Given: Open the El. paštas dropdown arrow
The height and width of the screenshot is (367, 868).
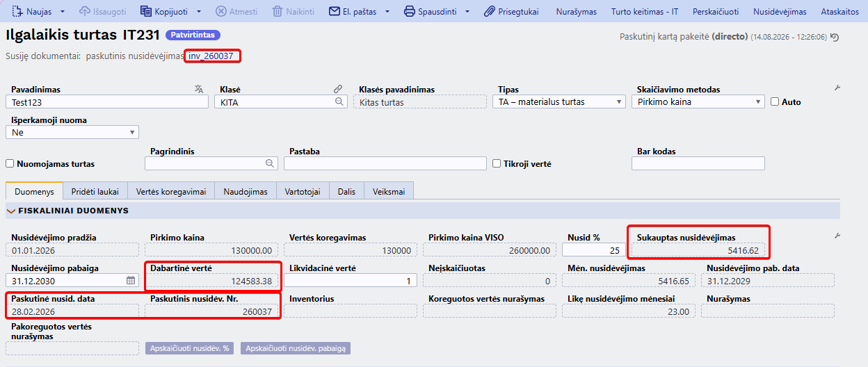Looking at the screenshot, I should tap(386, 12).
